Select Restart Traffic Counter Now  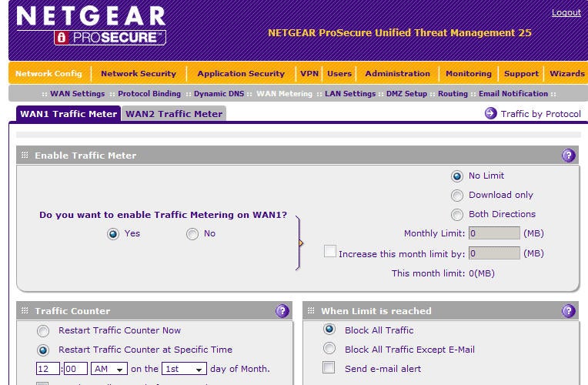pyautogui.click(x=43, y=331)
